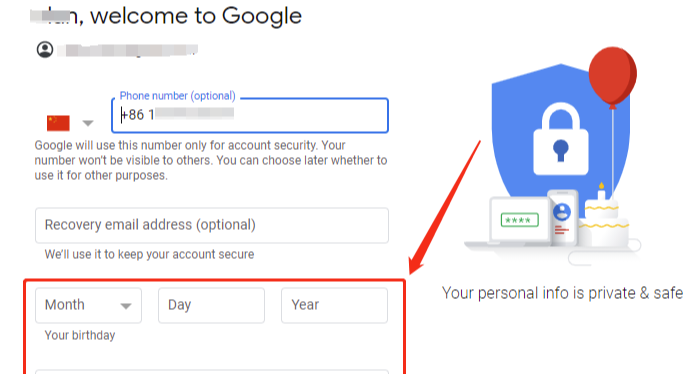The image size is (691, 374).
Task: Click the red annotation arrow
Action: pyautogui.click(x=444, y=207)
